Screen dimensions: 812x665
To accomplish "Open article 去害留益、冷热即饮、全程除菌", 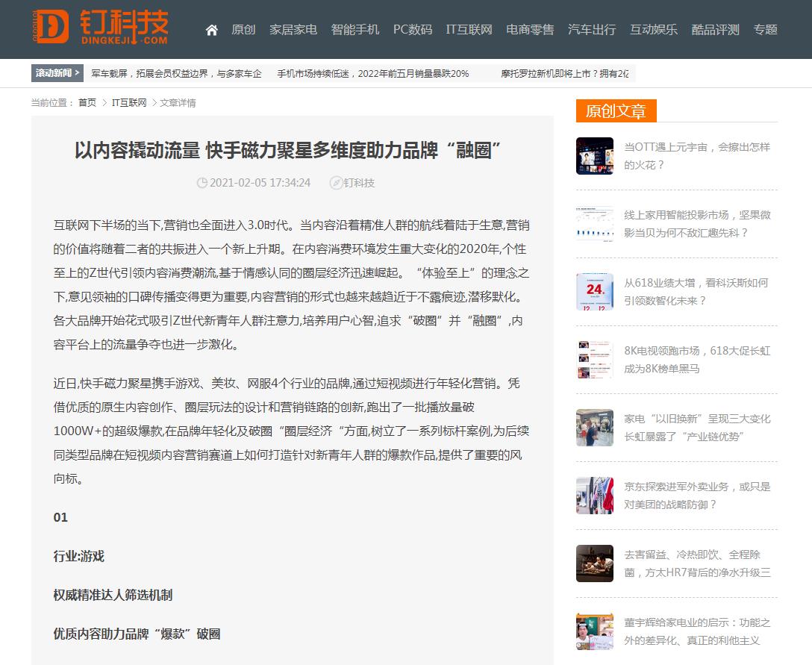I will coord(697,563).
